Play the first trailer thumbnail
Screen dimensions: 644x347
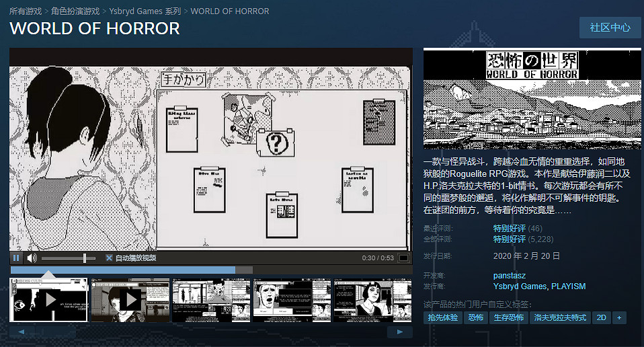coord(48,299)
